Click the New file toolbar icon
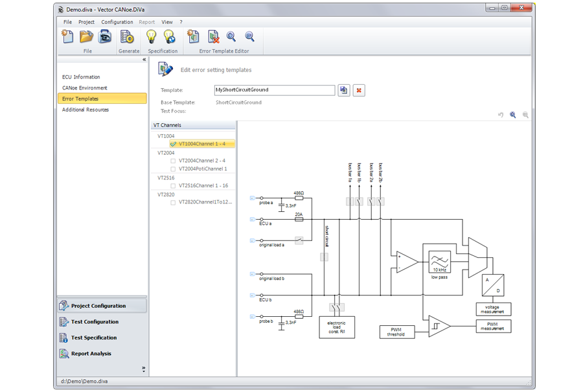Viewport: 570px width, 392px height. click(67, 37)
